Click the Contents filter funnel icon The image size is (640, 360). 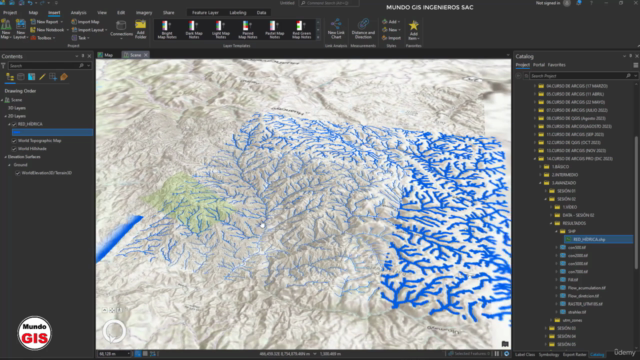click(3, 66)
